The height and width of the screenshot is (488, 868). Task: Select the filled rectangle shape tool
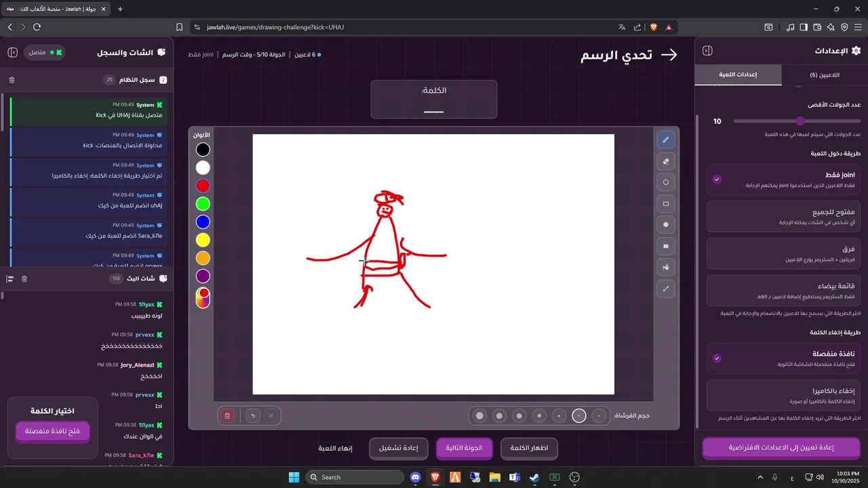pyautogui.click(x=666, y=246)
